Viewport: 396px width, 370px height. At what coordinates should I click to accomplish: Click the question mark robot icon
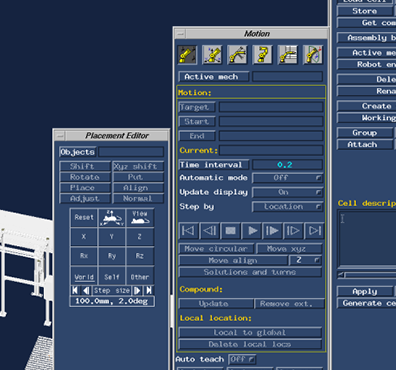click(x=263, y=55)
